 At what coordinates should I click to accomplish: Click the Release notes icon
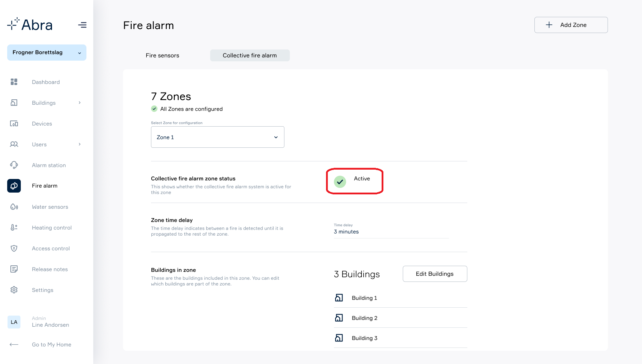point(14,269)
